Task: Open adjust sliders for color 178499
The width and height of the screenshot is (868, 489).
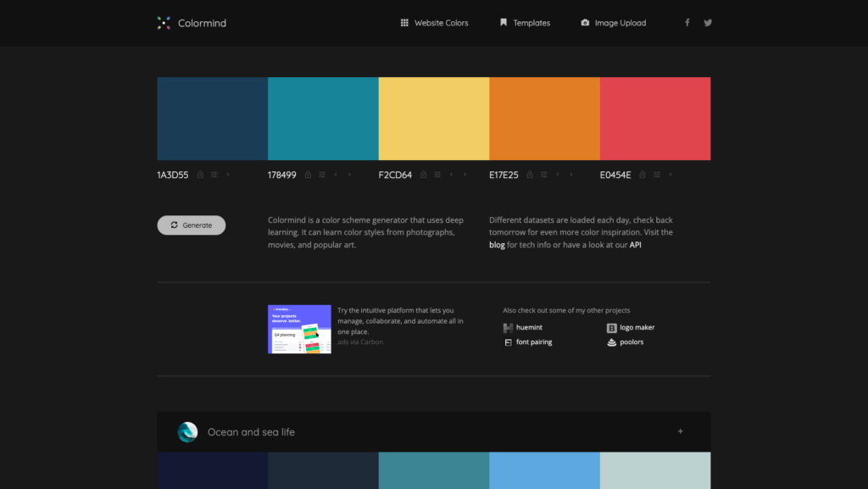Action: (321, 175)
